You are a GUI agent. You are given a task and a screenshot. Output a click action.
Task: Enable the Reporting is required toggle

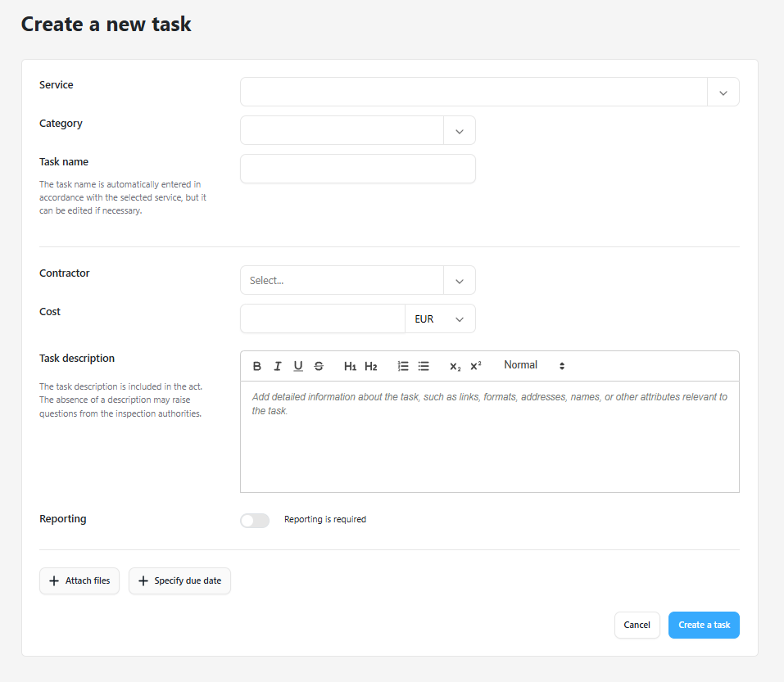[255, 521]
